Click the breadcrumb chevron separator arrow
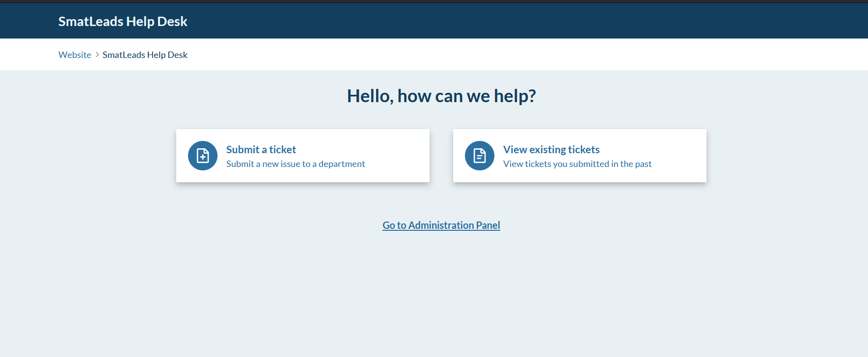Image resolution: width=868 pixels, height=357 pixels. tap(97, 55)
